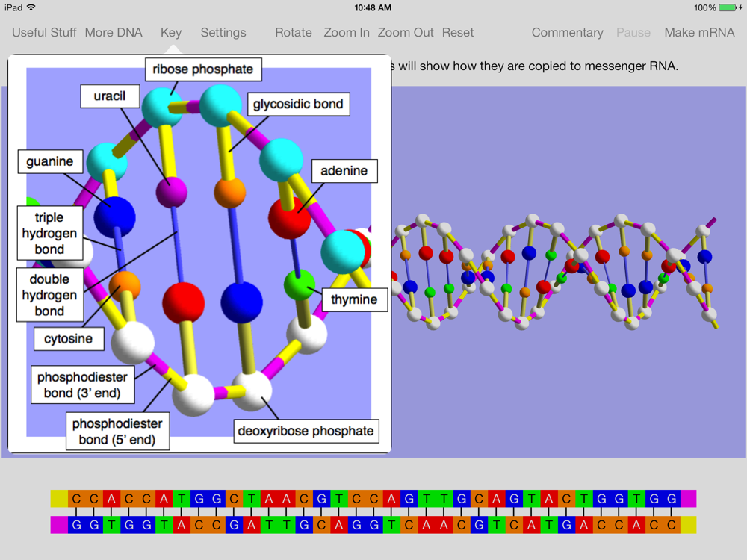Viewport: 747px width, 560px height.
Task: Tap the More DNA button
Action: coord(114,32)
